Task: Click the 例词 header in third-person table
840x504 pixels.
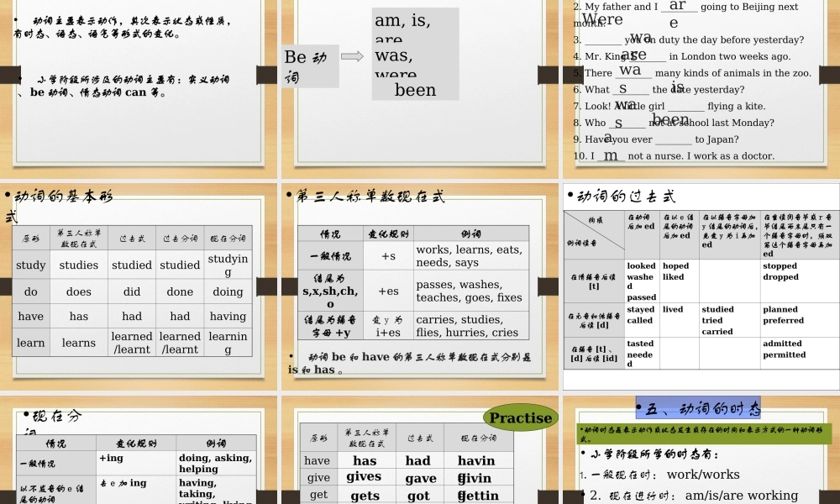Action: pyautogui.click(x=471, y=234)
